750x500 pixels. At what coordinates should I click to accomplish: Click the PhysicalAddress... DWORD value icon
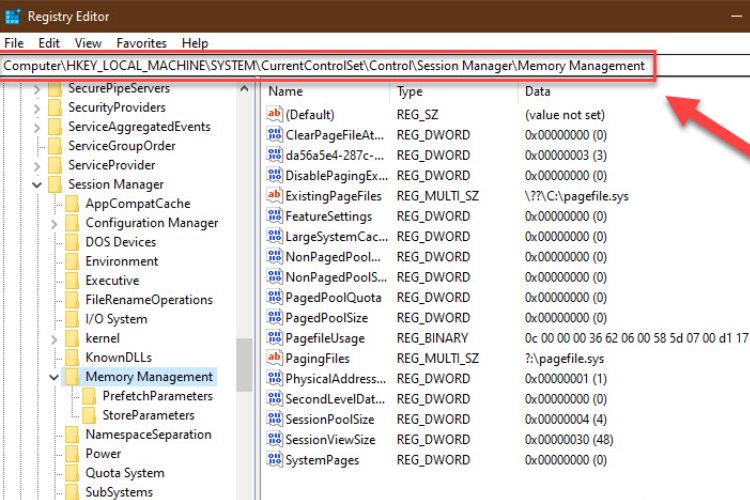[x=275, y=378]
